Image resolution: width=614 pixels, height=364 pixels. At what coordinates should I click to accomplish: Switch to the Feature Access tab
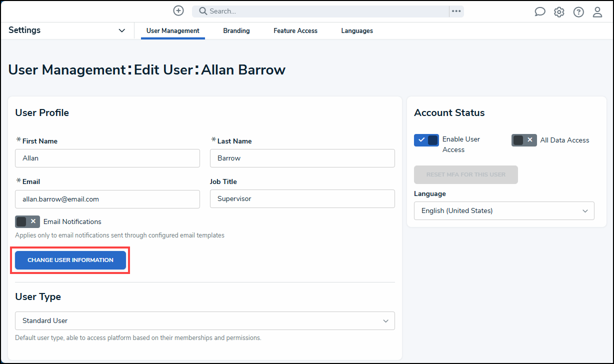point(295,30)
